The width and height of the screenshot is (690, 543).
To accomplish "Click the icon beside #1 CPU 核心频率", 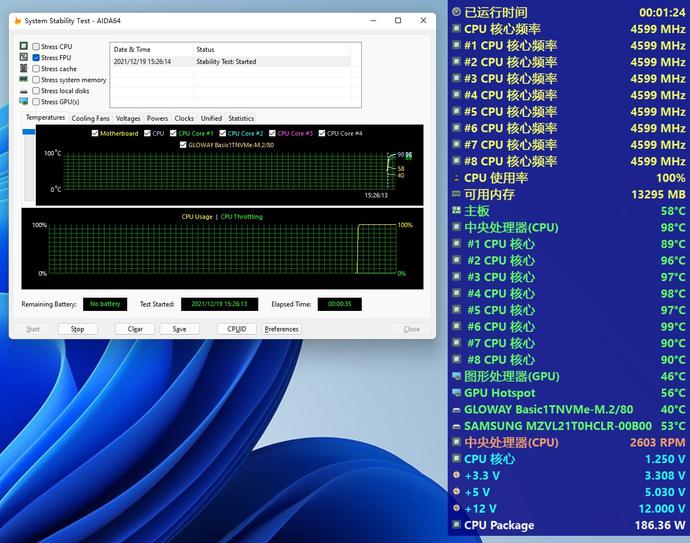I will [456, 45].
